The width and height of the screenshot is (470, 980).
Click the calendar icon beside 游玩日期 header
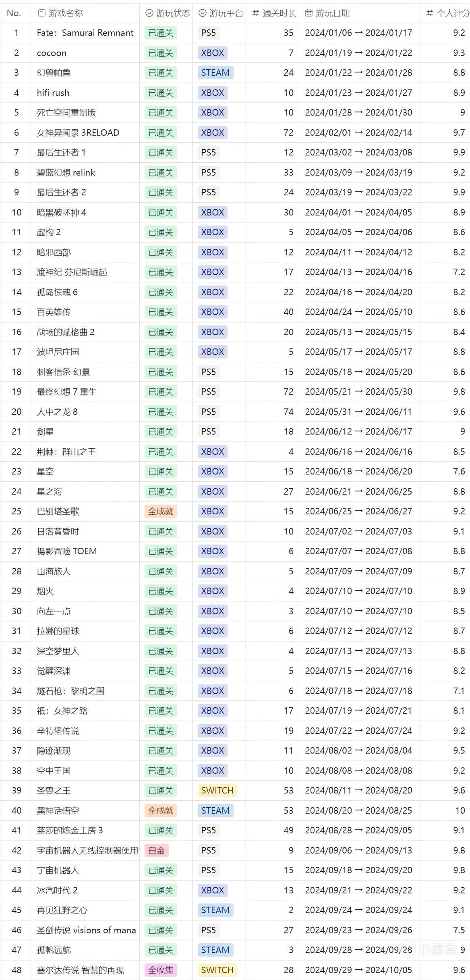[x=309, y=13]
